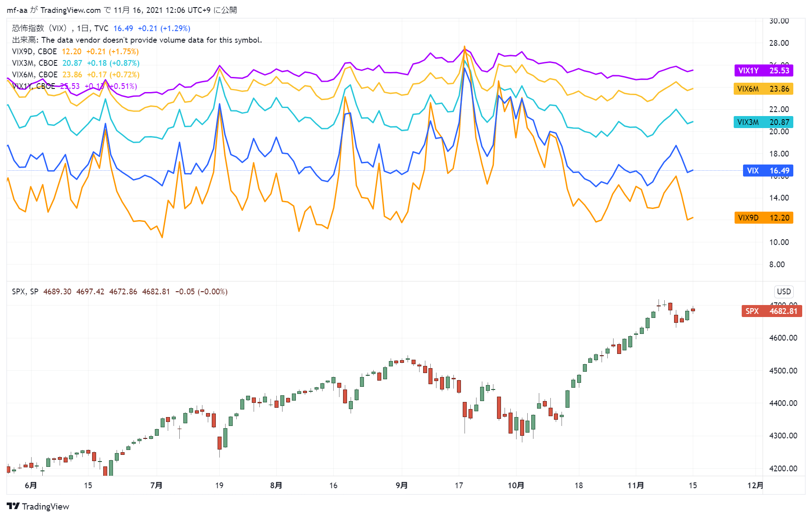This screenshot has width=812, height=518.
Task: Select the VIX6M, CBOE legend entry
Action: 35,75
